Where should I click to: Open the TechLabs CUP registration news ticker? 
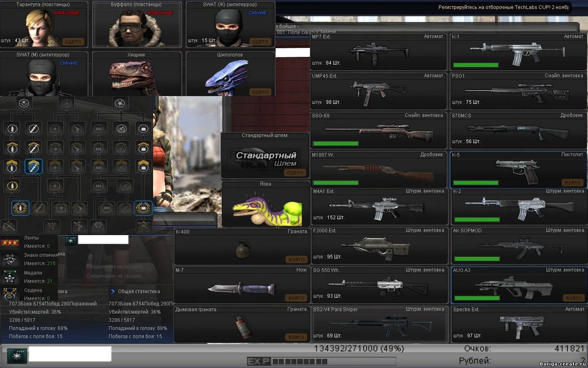tap(503, 7)
